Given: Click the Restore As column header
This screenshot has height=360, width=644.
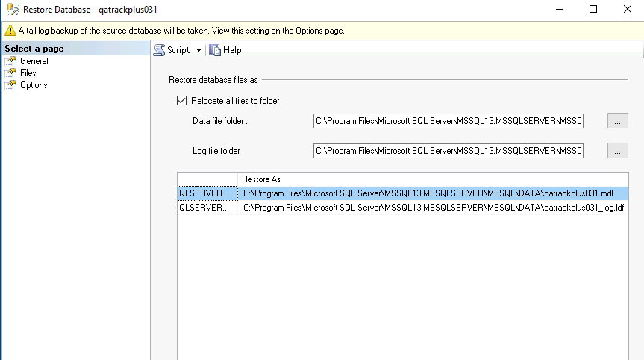Looking at the screenshot, I should [x=433, y=179].
